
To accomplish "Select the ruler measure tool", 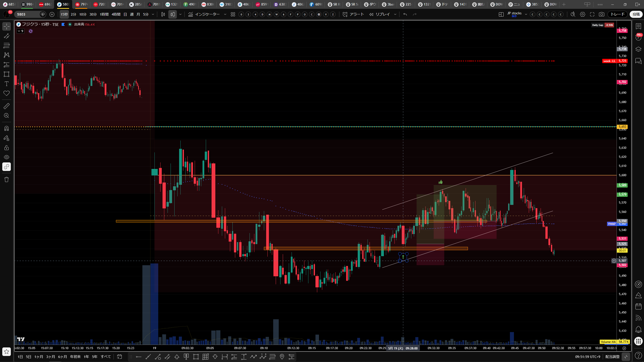I will pyautogui.click(x=7, y=106).
